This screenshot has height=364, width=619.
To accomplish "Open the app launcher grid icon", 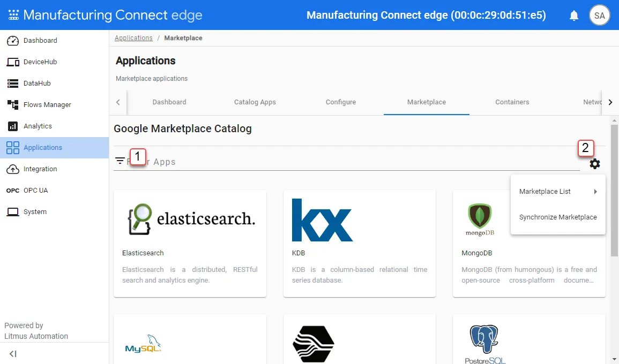I will pyautogui.click(x=13, y=15).
